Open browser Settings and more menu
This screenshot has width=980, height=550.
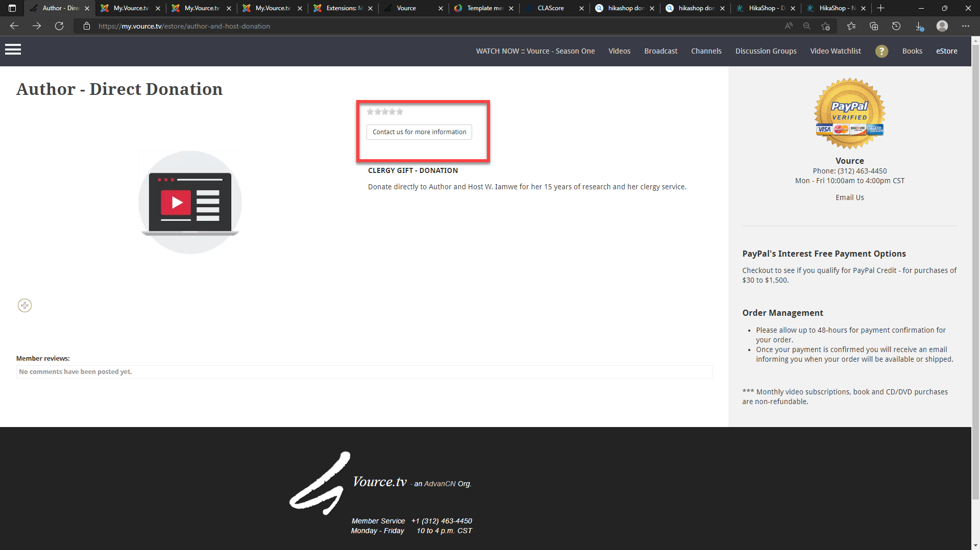966,26
